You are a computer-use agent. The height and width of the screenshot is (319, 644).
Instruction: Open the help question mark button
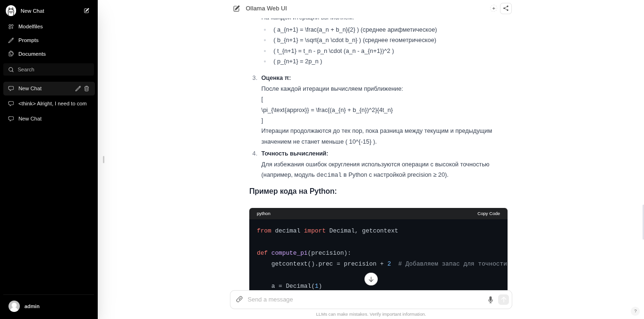coord(635,311)
